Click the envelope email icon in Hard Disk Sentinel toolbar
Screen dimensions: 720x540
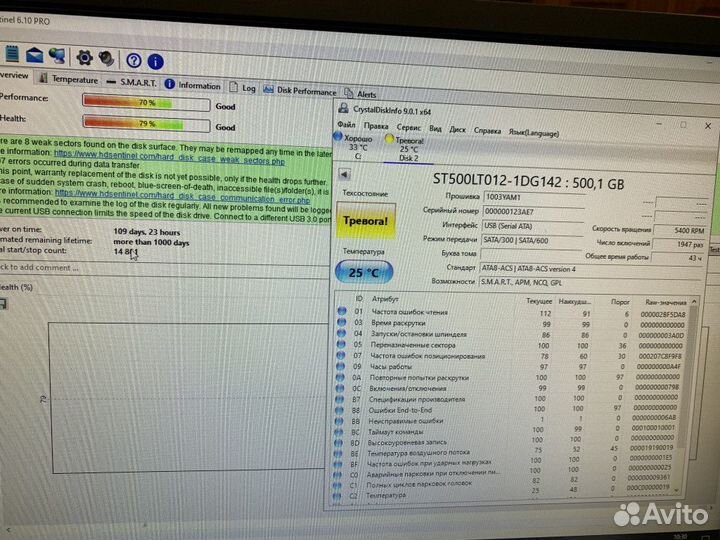[x=35, y=55]
